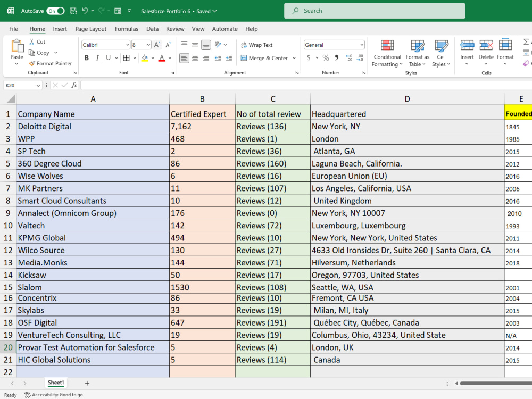
Task: Click the Fill Color bucket icon
Action: click(145, 58)
